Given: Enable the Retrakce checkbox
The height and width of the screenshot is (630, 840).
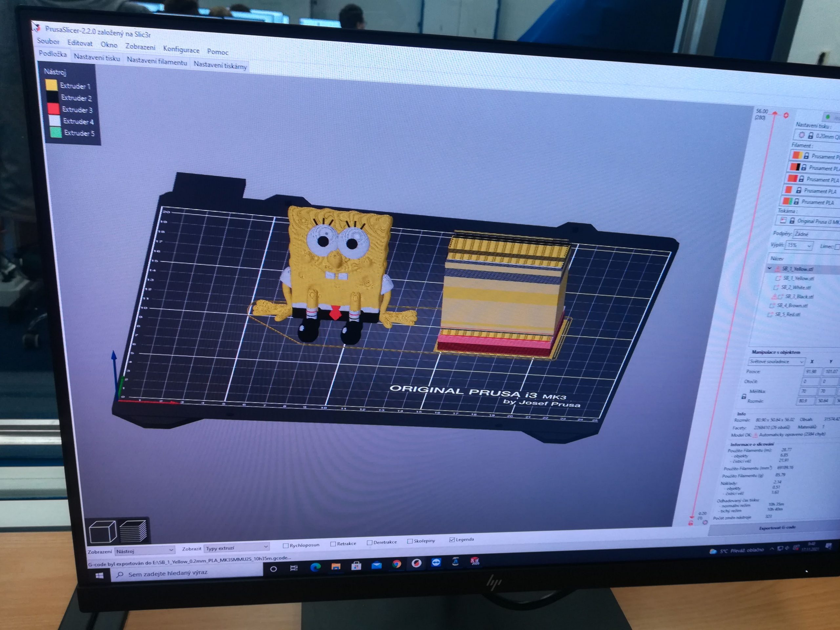Looking at the screenshot, I should tap(333, 544).
